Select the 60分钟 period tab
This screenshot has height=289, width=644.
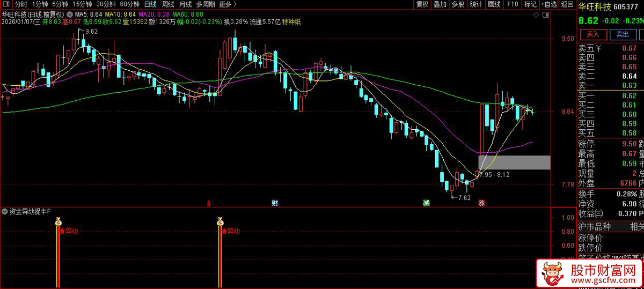click(x=129, y=4)
